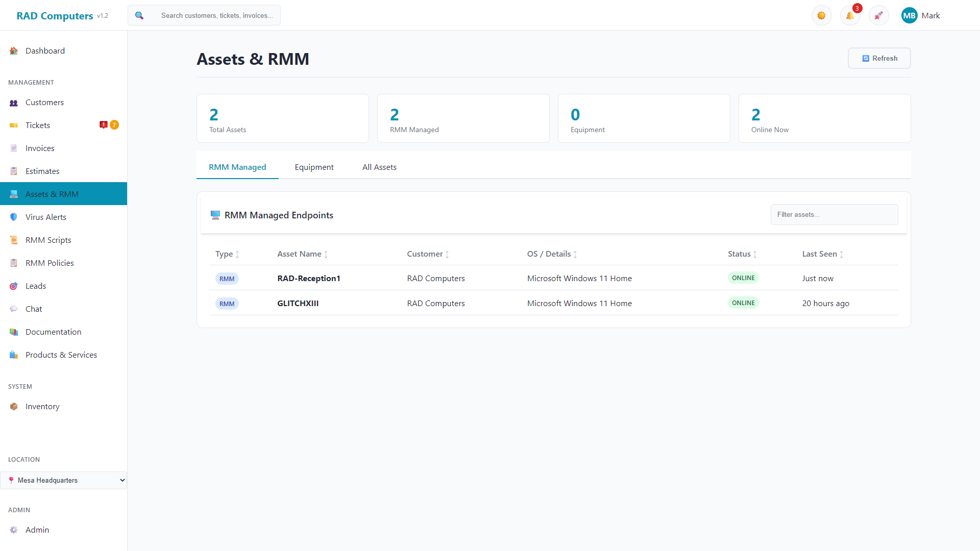Click the rocket icon in header
The image size is (980, 551).
pos(878,16)
